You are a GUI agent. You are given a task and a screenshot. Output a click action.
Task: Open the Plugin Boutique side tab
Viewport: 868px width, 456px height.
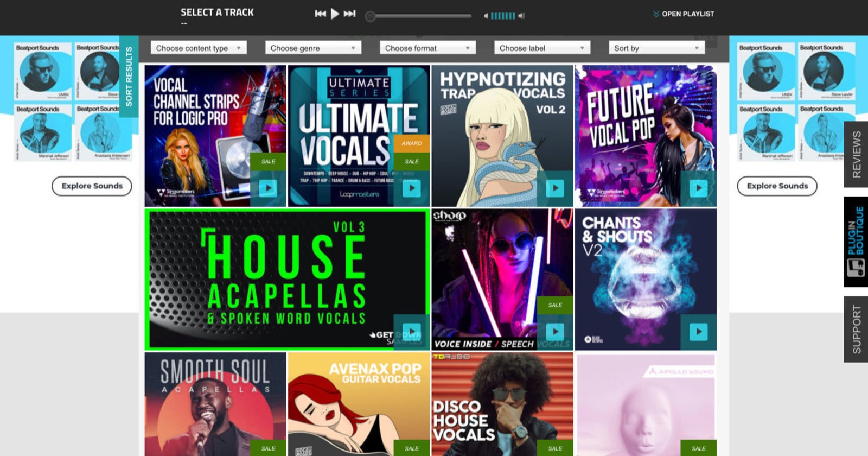point(856,242)
